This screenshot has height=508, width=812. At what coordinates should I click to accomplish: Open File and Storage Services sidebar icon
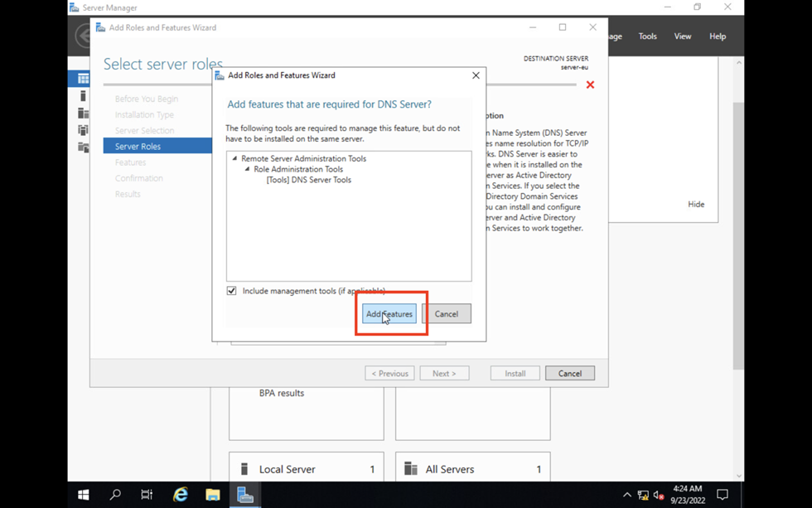point(83,148)
